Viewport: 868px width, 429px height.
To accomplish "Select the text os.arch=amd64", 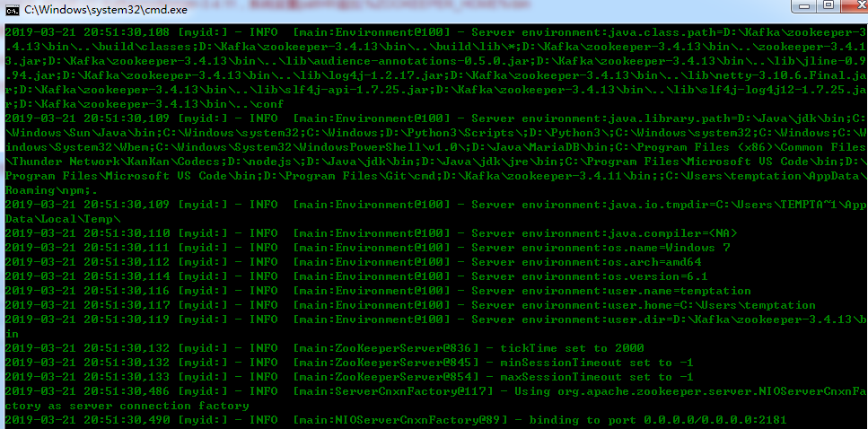I will click(x=655, y=262).
